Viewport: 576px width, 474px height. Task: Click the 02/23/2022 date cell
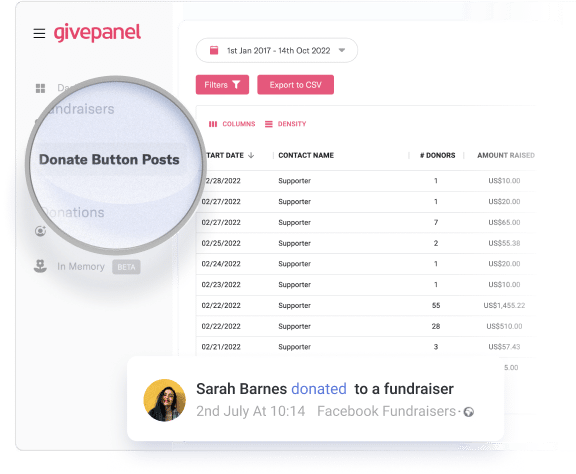[x=221, y=285]
